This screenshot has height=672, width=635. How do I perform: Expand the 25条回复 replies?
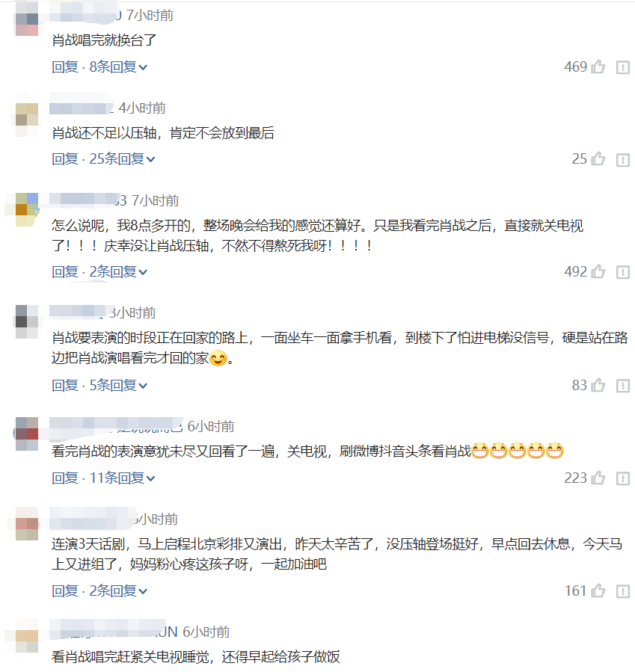click(122, 159)
